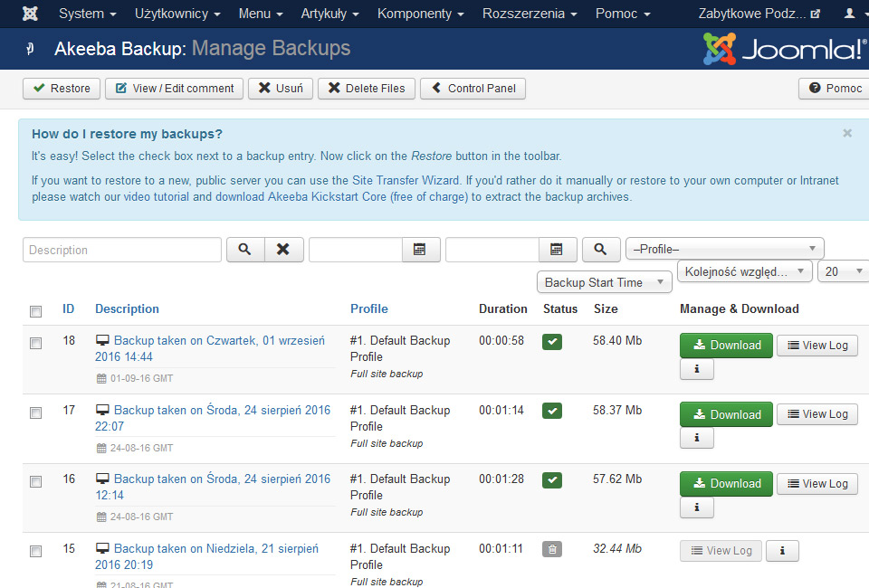
Task: Focus the Description filter input field
Action: [122, 250]
